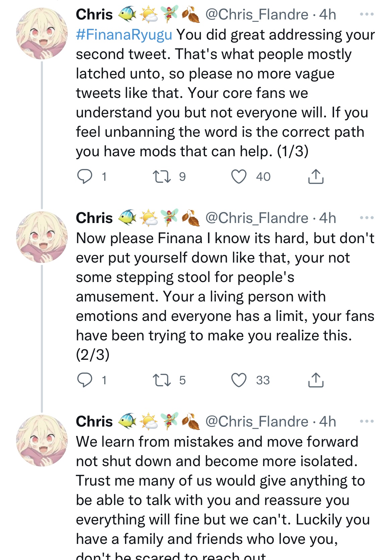The image size is (392, 560).
Task: Share the first tweet (1/3)
Action: coord(316,176)
